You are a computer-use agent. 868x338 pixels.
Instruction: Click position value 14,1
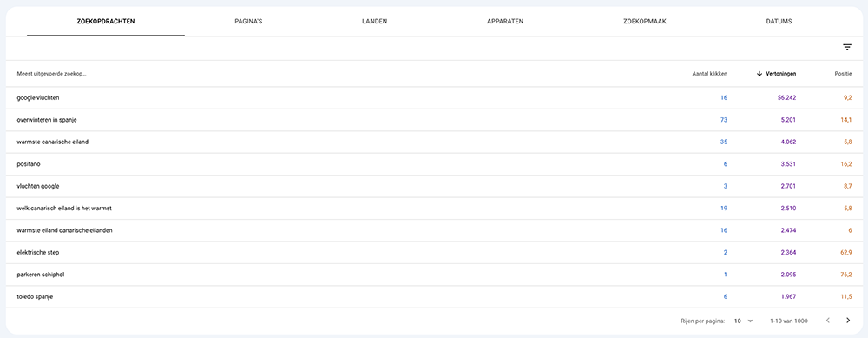point(846,120)
